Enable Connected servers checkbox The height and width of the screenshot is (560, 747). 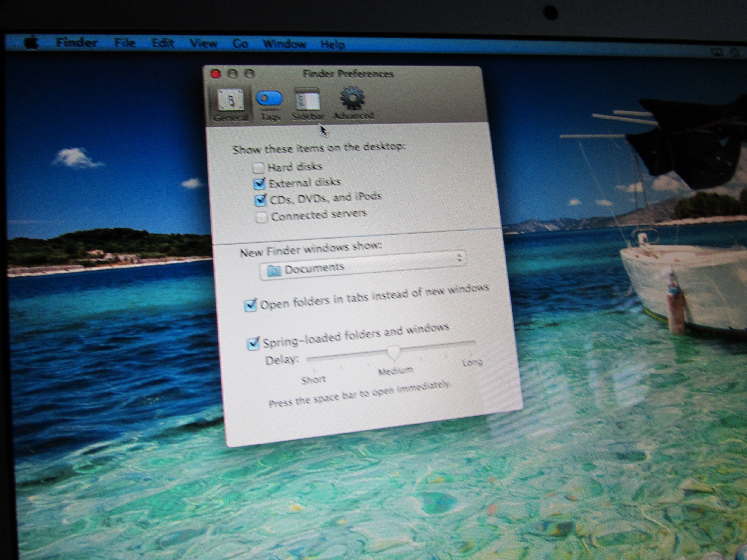(x=261, y=217)
